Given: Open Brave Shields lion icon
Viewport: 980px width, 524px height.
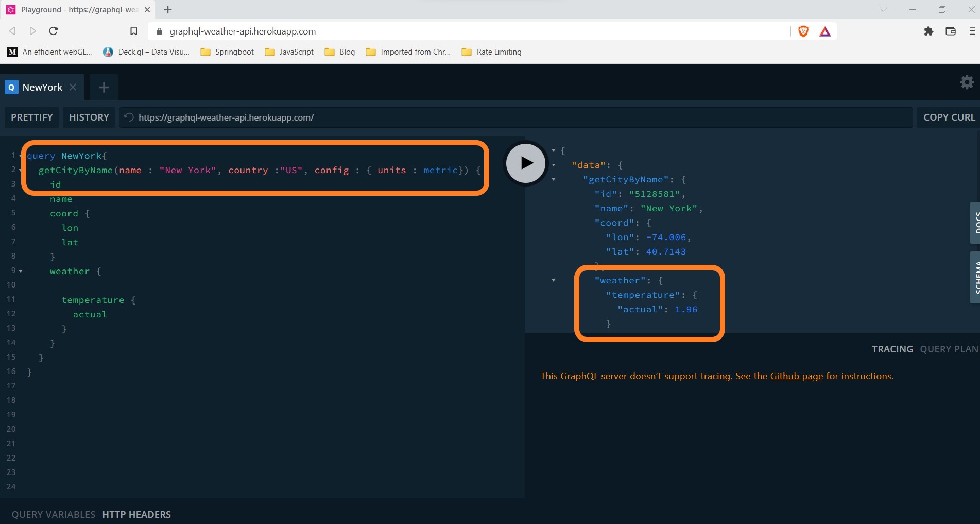Looking at the screenshot, I should [x=803, y=31].
